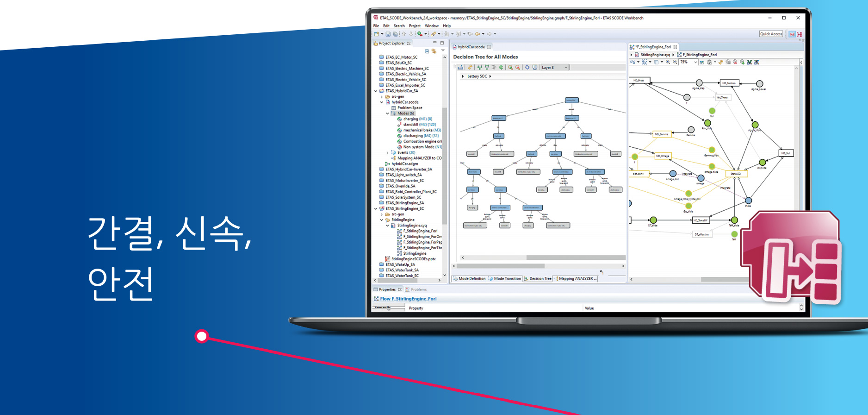
Task: Switch to the Problems tab
Action: [x=416, y=289]
